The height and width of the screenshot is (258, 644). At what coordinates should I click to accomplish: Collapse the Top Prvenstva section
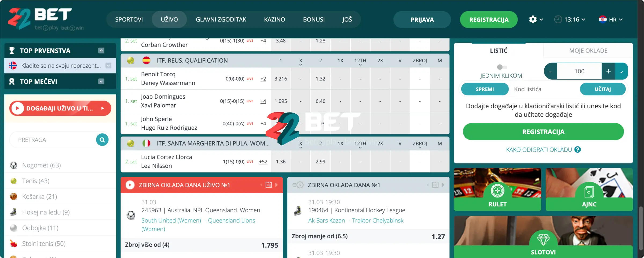(x=101, y=51)
